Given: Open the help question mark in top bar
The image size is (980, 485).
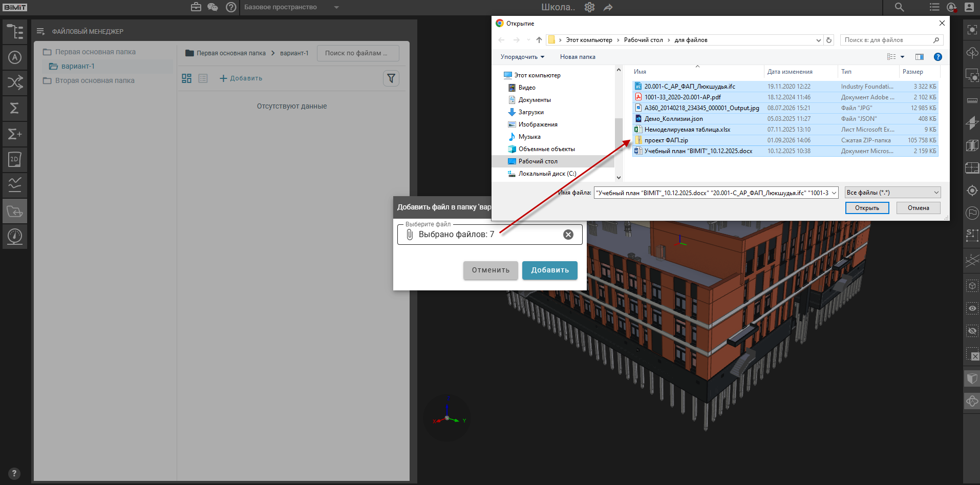Looking at the screenshot, I should (231, 7).
